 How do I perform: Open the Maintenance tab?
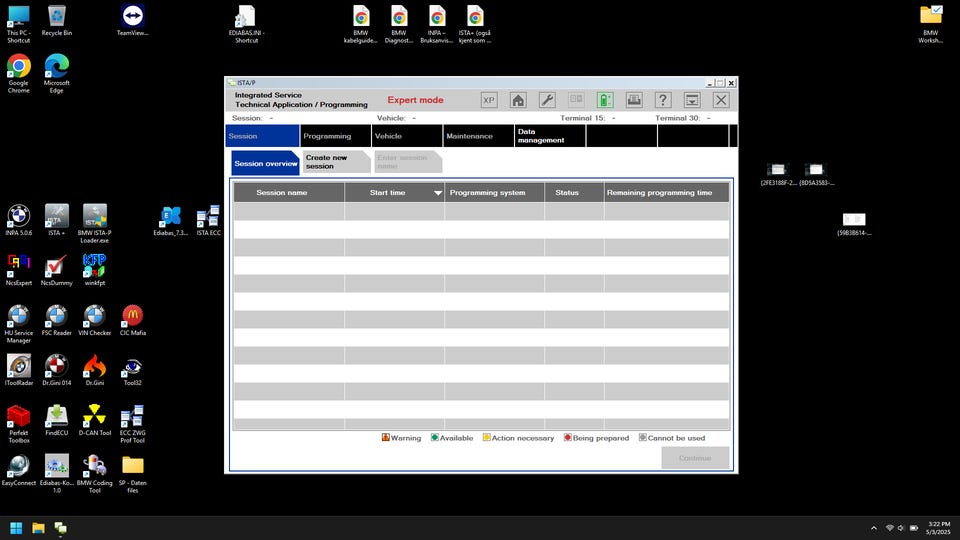(x=479, y=136)
